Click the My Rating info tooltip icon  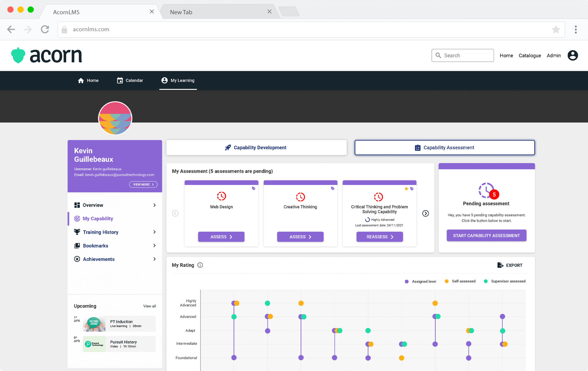coord(201,265)
